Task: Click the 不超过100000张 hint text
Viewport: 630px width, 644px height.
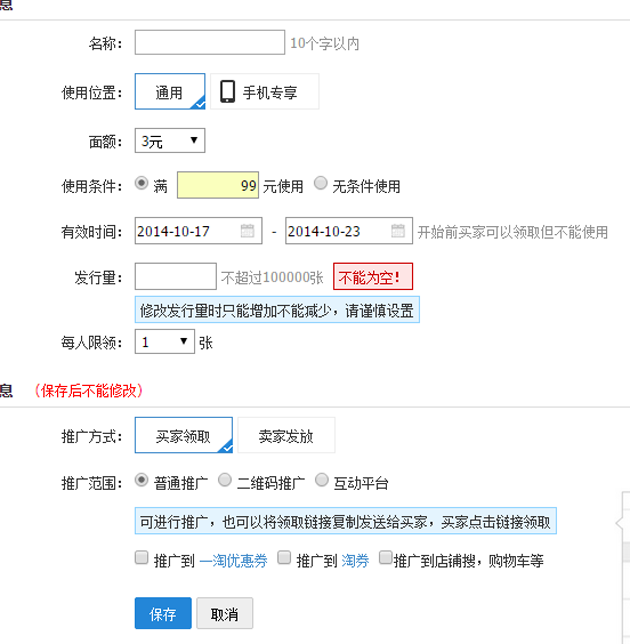Action: (272, 278)
